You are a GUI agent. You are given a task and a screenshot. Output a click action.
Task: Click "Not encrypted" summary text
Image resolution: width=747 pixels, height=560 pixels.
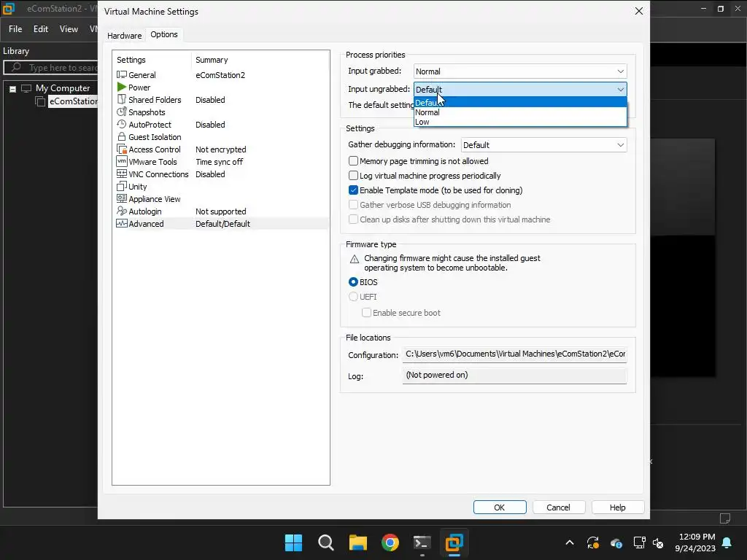pos(220,149)
